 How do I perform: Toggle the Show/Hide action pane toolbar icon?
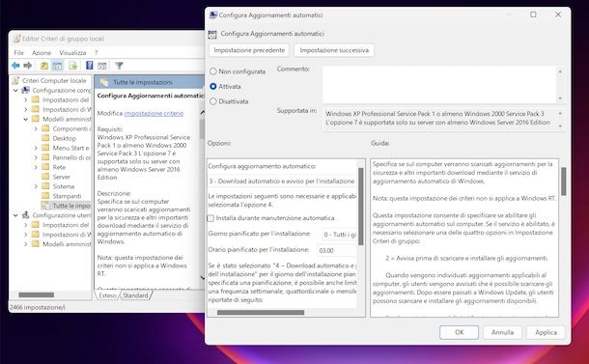coord(102,66)
